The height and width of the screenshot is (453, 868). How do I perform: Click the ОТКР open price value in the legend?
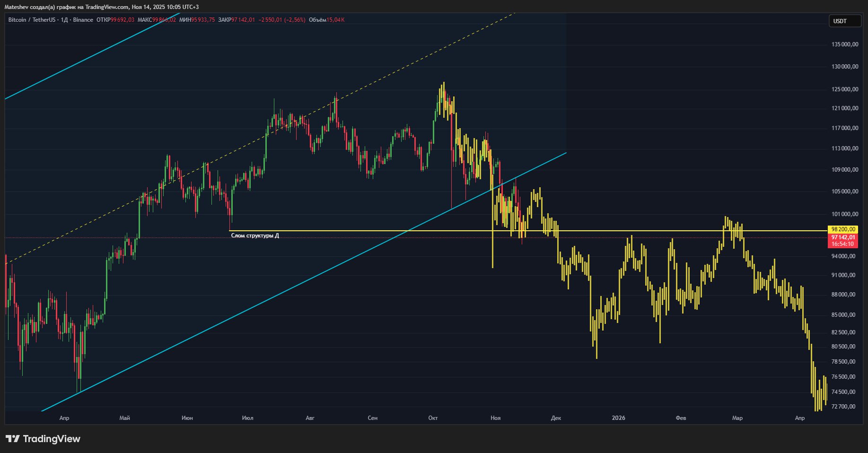pyautogui.click(x=123, y=20)
